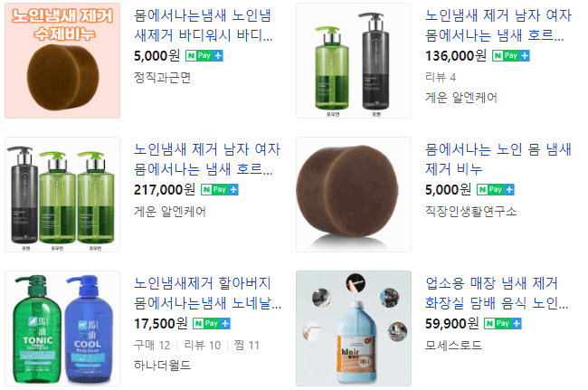Open three pump bottles product image
The width and height of the screenshot is (588, 390).
(x=62, y=195)
